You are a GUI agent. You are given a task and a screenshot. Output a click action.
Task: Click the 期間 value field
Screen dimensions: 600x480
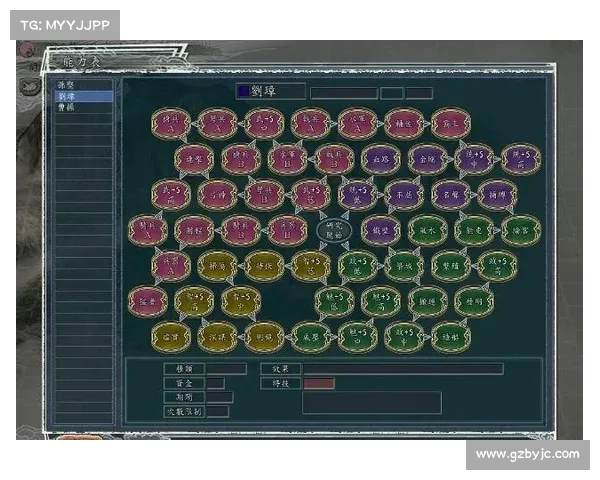pos(220,397)
